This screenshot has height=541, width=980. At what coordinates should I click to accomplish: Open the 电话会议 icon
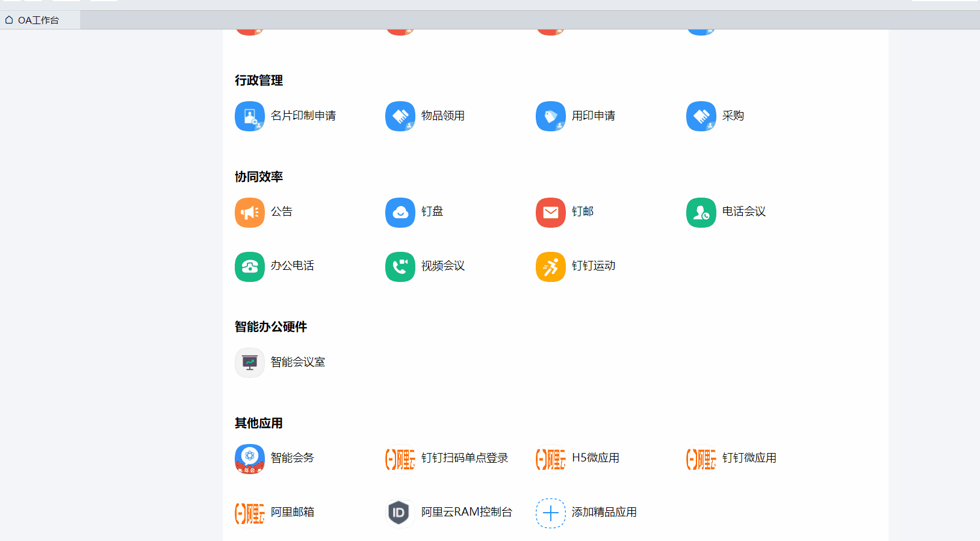tap(701, 213)
